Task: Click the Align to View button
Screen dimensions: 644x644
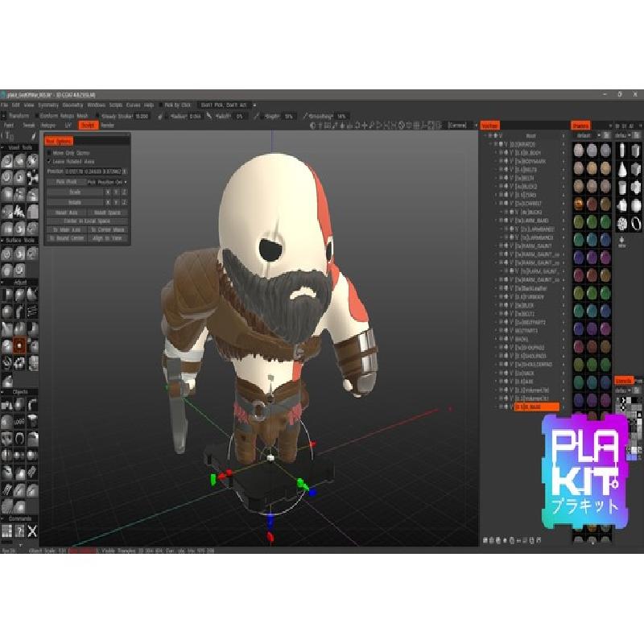Action: point(107,238)
